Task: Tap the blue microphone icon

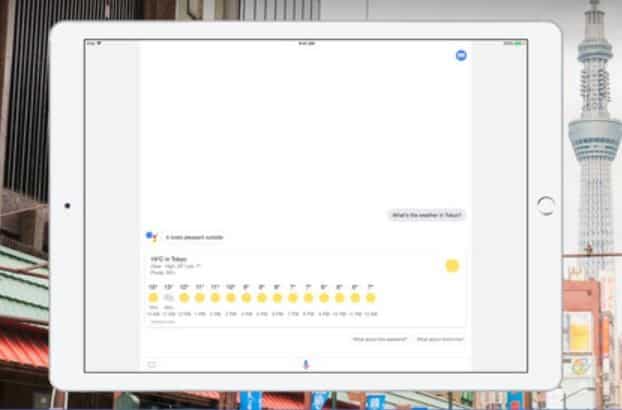Action: [x=305, y=363]
